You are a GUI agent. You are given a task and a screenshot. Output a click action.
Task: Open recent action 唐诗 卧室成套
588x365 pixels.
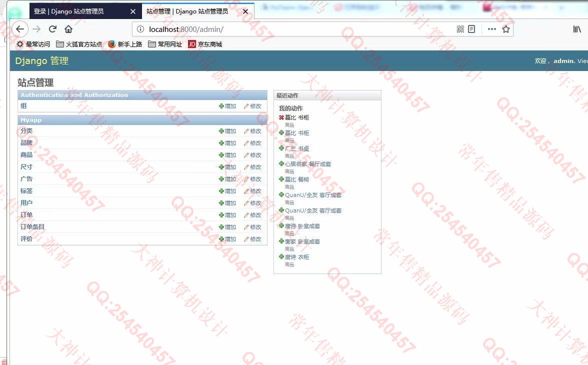click(x=302, y=226)
